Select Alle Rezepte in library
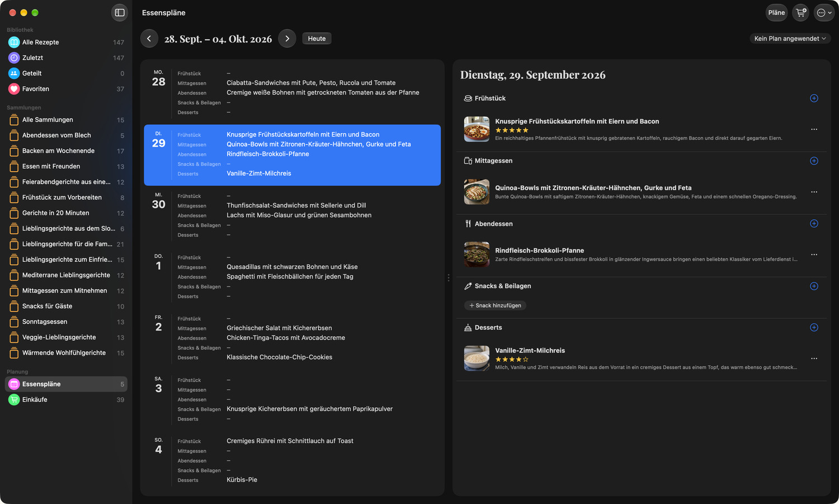 coord(66,43)
